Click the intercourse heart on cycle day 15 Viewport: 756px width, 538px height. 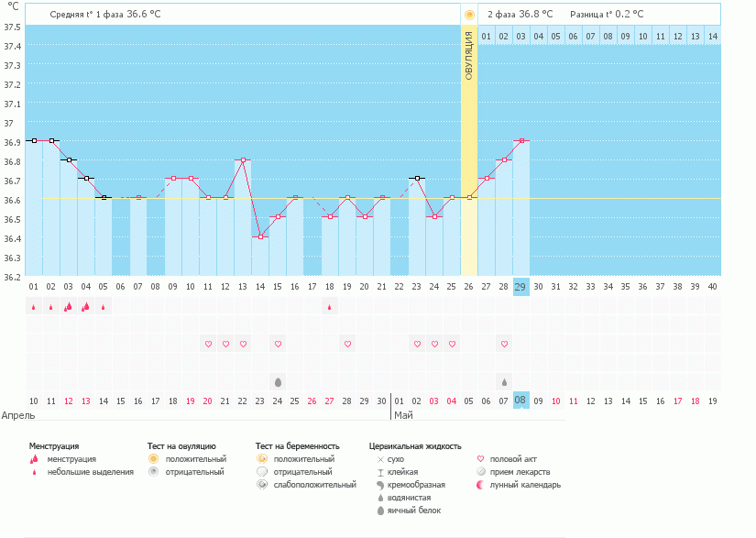tap(278, 344)
